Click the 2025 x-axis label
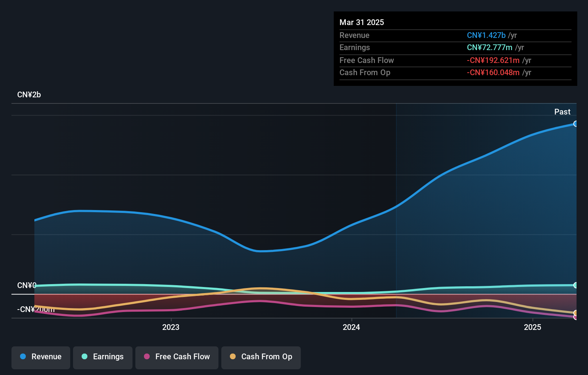Screen dimensions: 588x375 [x=532, y=327]
